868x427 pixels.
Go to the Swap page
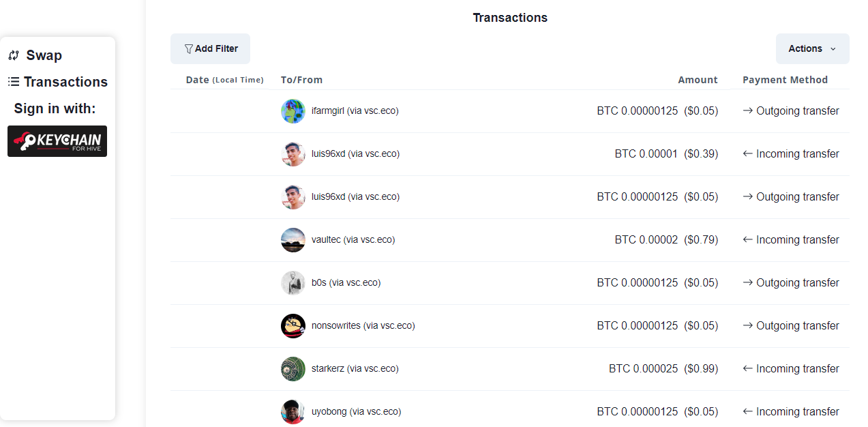point(44,55)
